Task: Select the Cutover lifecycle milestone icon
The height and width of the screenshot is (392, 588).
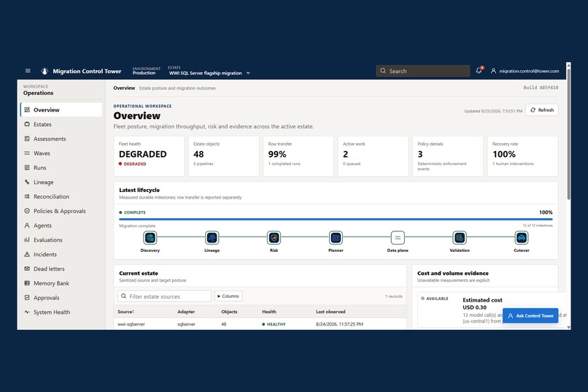Action: click(522, 237)
